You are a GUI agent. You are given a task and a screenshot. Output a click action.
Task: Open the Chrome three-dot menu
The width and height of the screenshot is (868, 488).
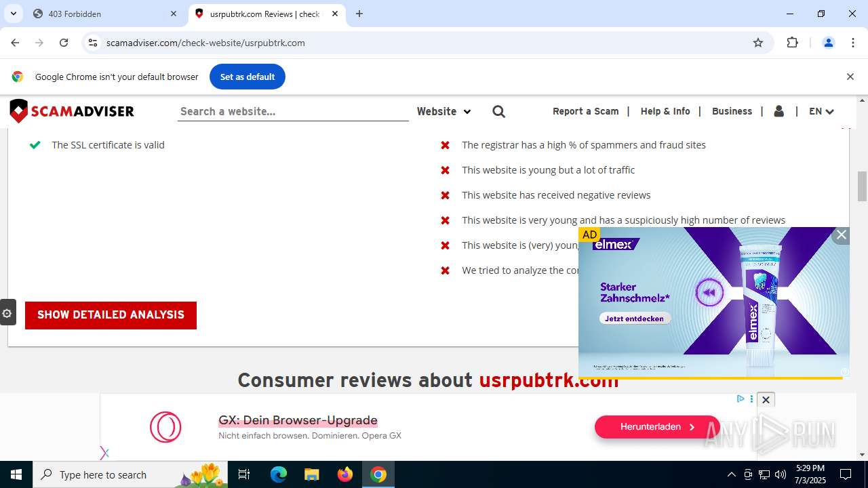pyautogui.click(x=853, y=43)
